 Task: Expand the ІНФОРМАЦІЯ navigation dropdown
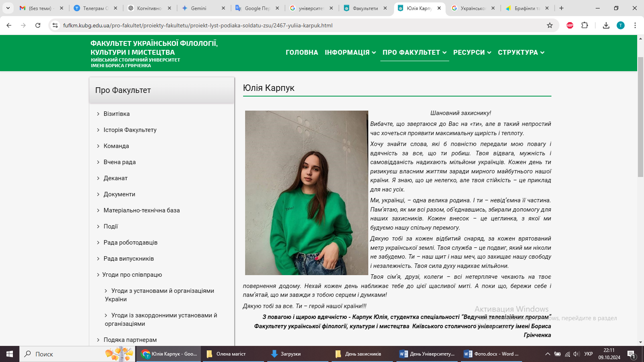pyautogui.click(x=350, y=52)
